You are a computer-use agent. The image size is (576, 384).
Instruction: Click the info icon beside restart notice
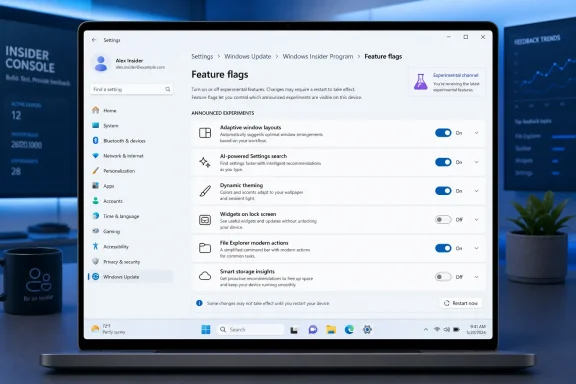199,303
